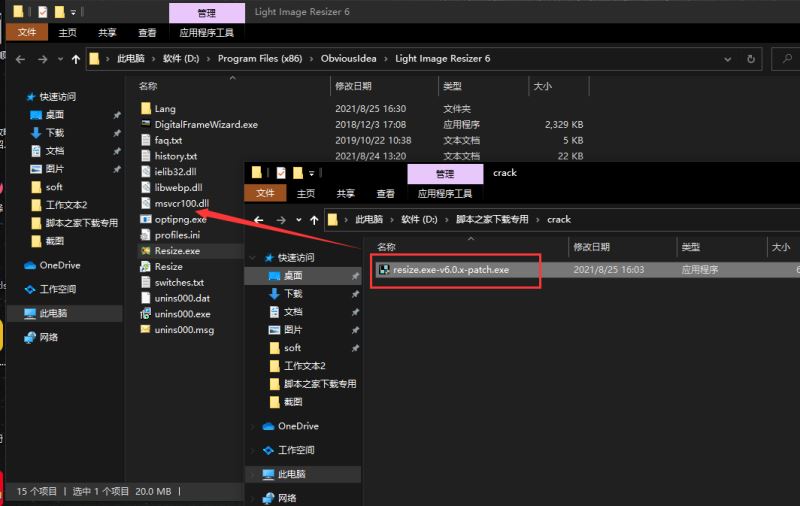
Task: Click 脚本之家下载专用 in crack window address path
Action: 492,219
